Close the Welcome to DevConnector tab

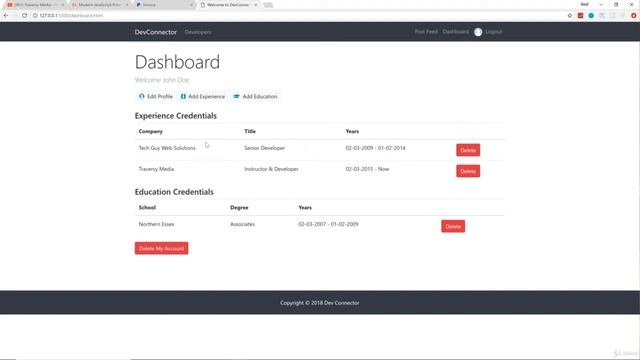point(256,5)
